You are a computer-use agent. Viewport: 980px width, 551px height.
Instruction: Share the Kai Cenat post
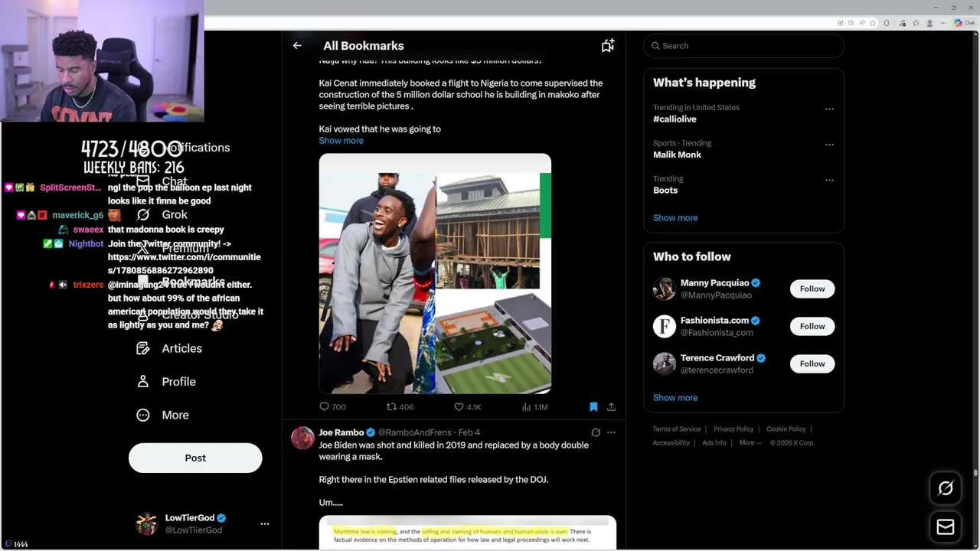pyautogui.click(x=611, y=407)
